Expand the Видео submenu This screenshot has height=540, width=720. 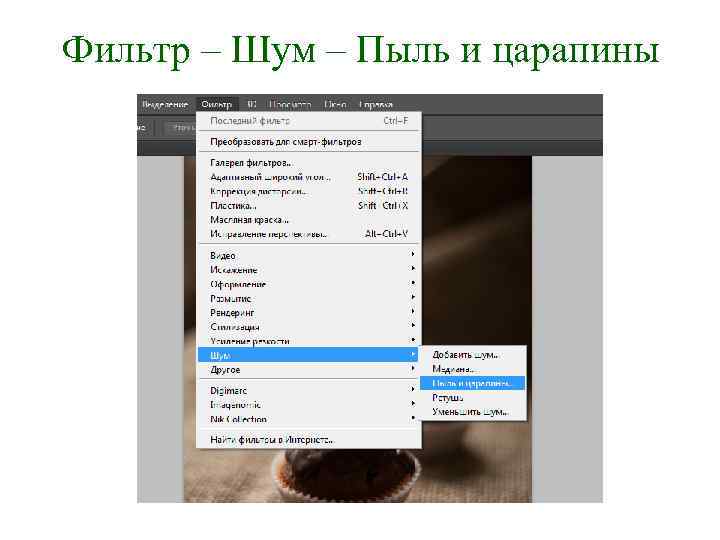tap(309, 256)
